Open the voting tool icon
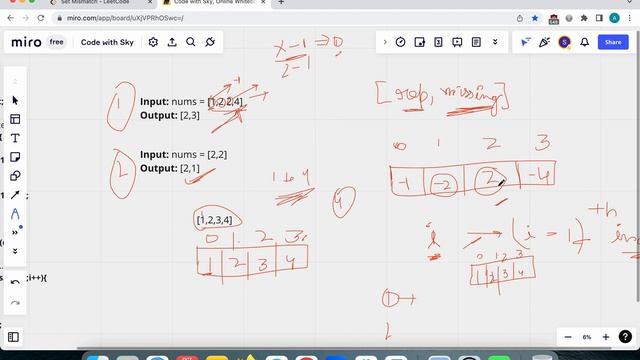Viewport: 640px width, 360px height. pos(419,42)
